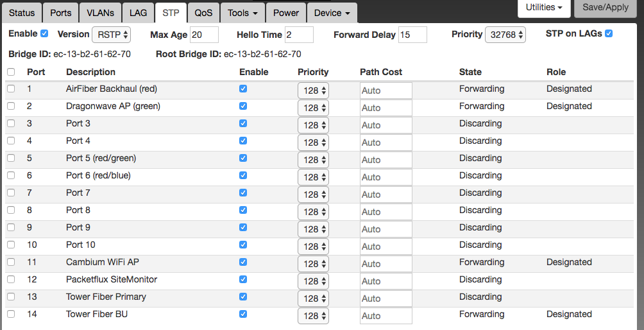This screenshot has height=330, width=644.
Task: Open the STP Version dropdown
Action: tap(112, 35)
